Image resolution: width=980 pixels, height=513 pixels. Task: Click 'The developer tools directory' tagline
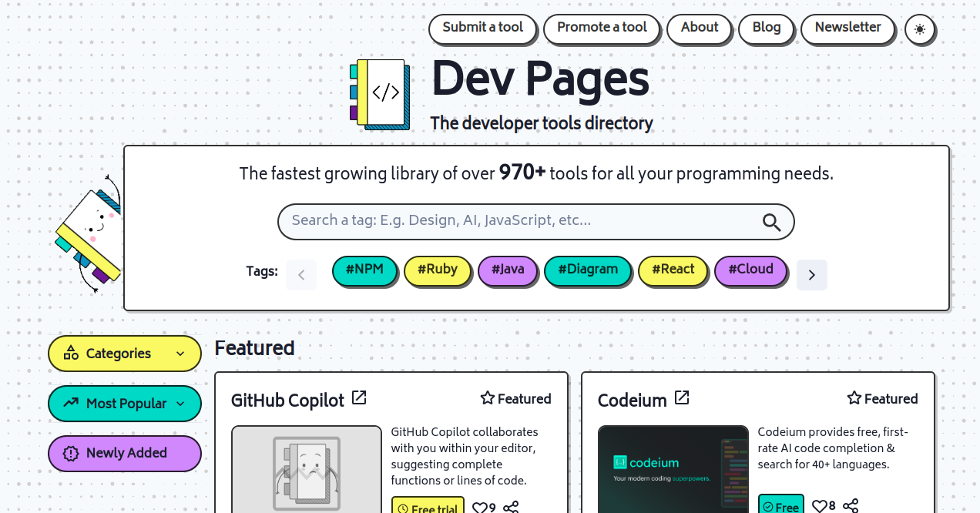[542, 123]
